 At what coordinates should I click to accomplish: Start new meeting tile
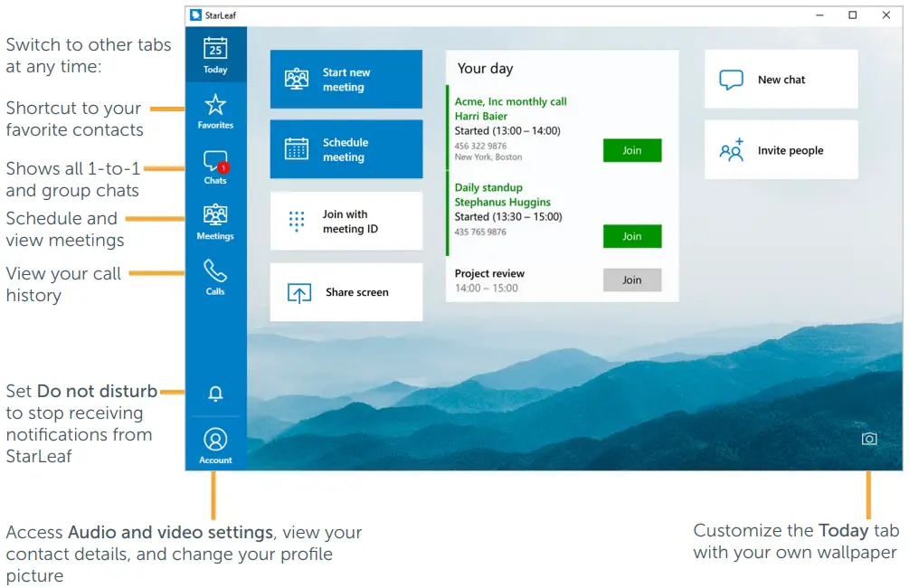(x=346, y=80)
